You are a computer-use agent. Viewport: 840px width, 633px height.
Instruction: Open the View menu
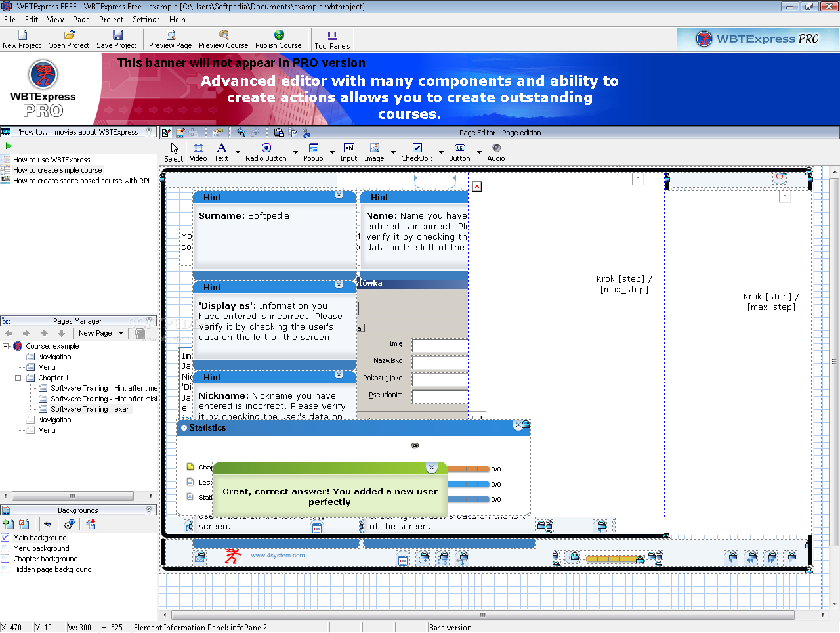click(x=56, y=20)
